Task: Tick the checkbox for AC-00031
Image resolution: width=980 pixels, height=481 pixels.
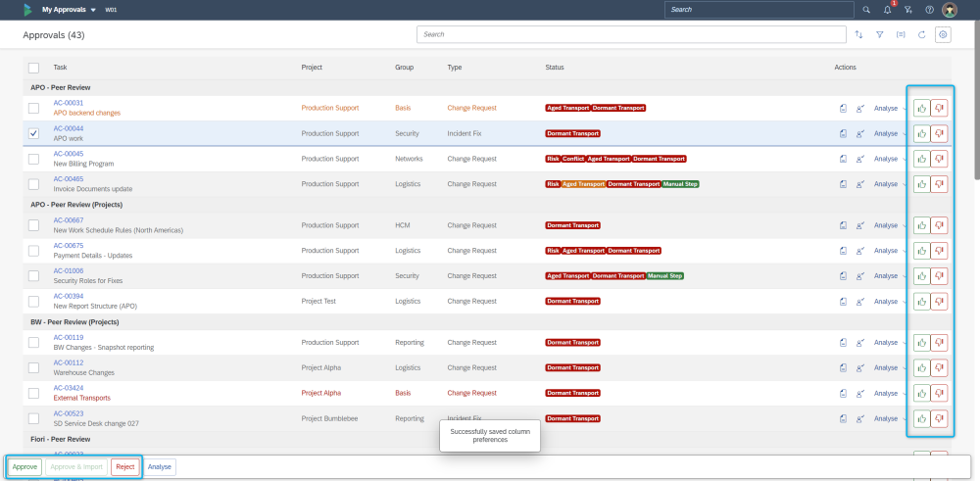Action: click(33, 108)
